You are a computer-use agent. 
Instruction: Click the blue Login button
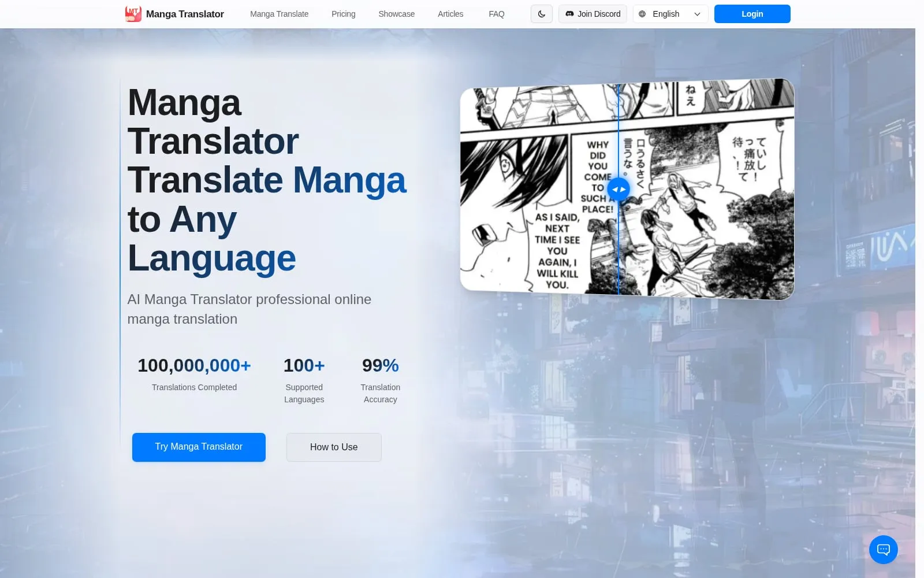[x=752, y=14]
